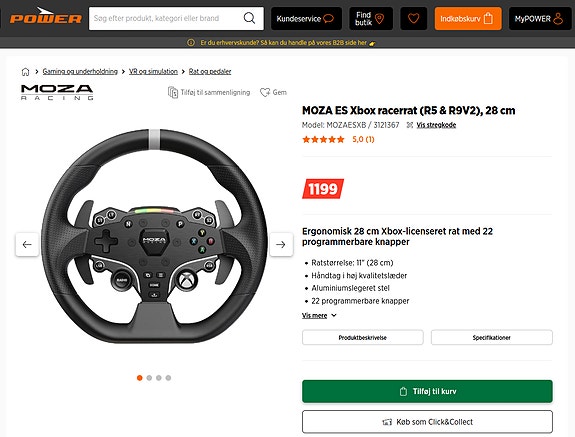Switch to Produktbeskrivelse tab
The width and height of the screenshot is (575, 437).
point(363,338)
